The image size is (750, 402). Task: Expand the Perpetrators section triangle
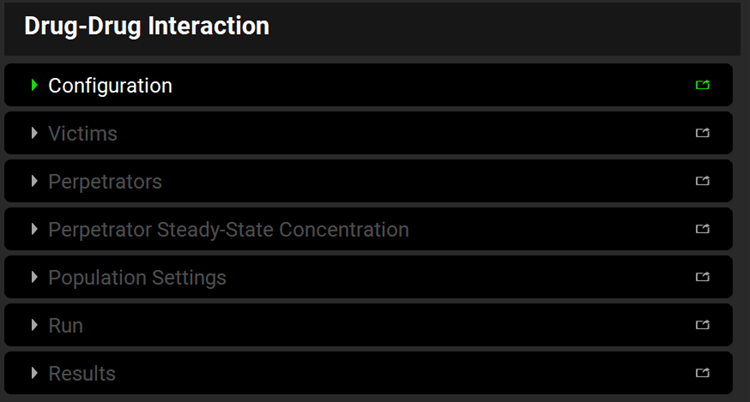pyautogui.click(x=35, y=182)
